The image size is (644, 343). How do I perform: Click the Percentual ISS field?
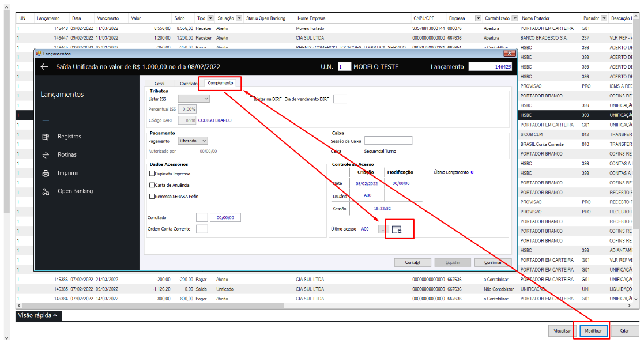tap(187, 109)
